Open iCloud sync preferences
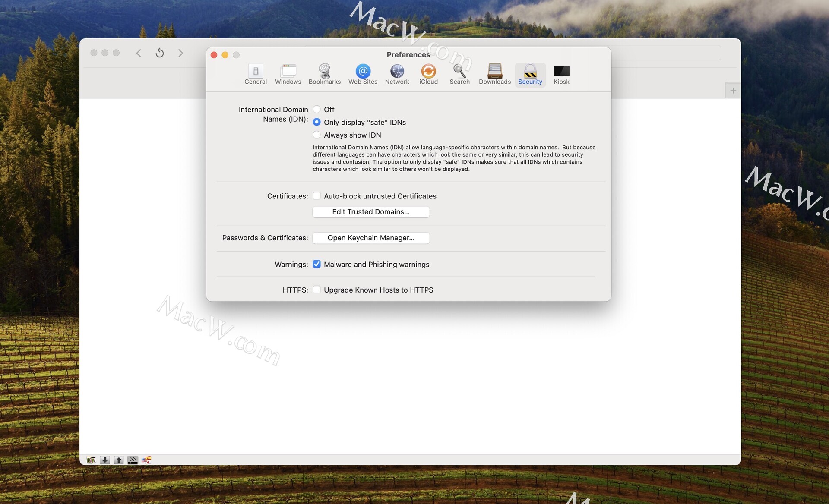This screenshot has height=504, width=829. 428,74
